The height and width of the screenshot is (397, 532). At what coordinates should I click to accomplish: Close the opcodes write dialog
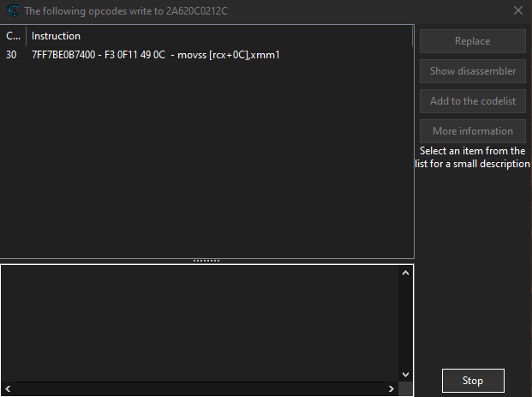(x=517, y=11)
